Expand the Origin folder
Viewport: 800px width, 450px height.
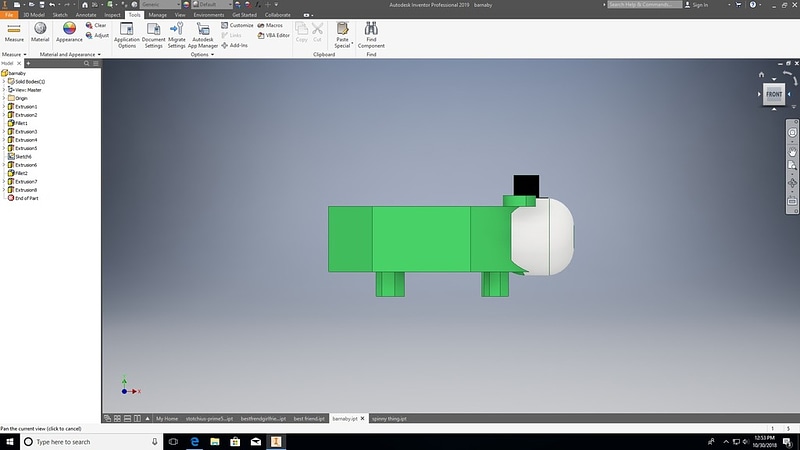click(x=4, y=98)
